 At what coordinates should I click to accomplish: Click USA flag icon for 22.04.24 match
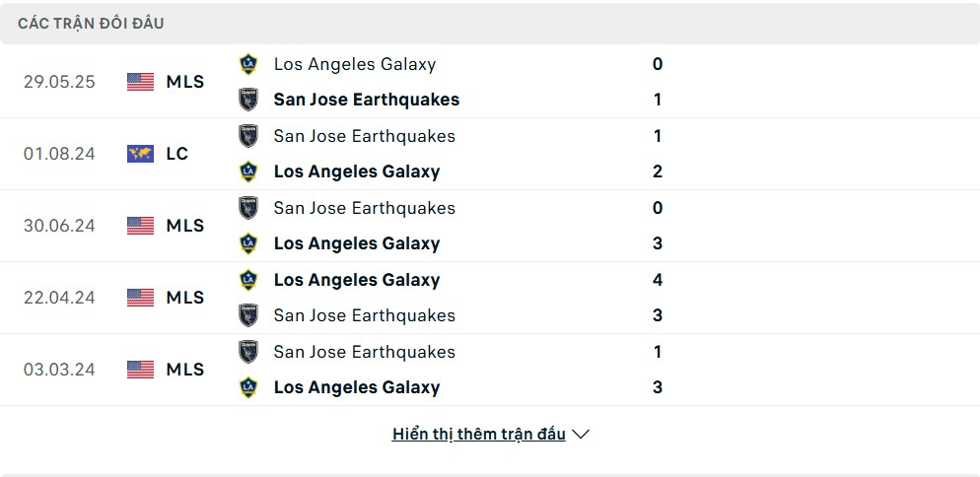[x=140, y=298]
